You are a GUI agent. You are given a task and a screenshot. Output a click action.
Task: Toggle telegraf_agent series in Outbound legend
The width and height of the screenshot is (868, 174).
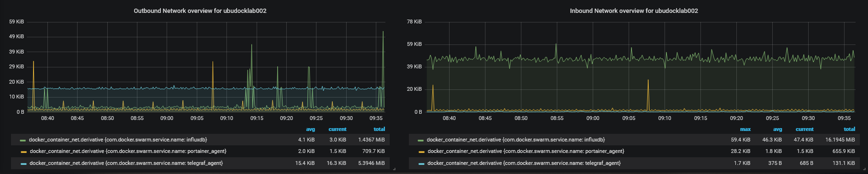(x=126, y=163)
